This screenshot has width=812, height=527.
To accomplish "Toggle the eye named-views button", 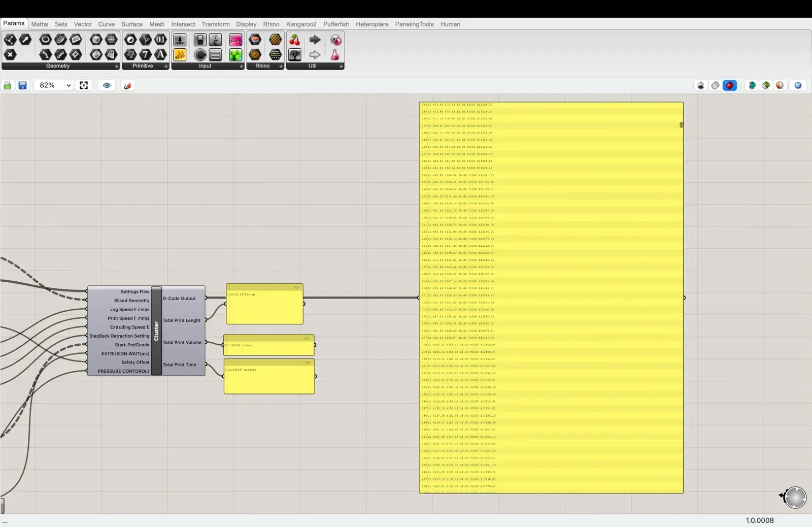I will tap(107, 85).
